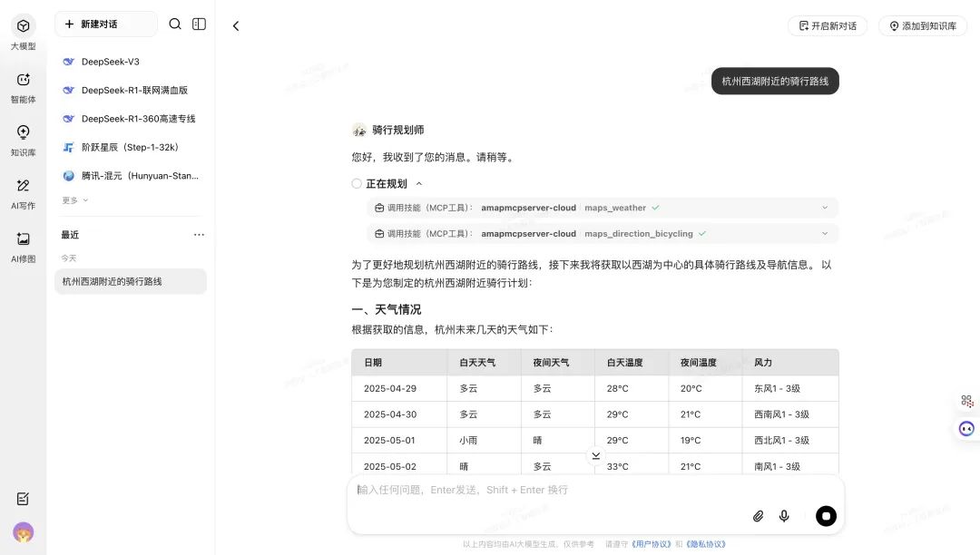Click the user message bubble 杭州西湖附近的骑行路线
Viewport: 980px width, 555px height.
(x=775, y=81)
